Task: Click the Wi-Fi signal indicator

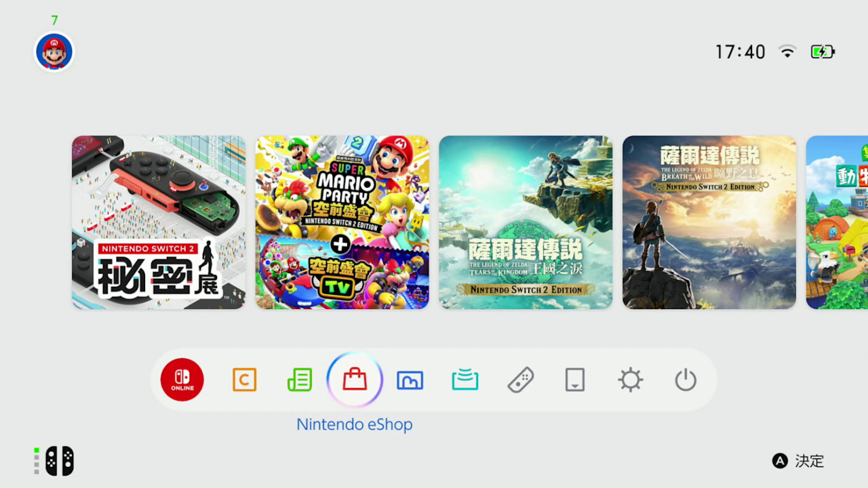Action: 787,52
